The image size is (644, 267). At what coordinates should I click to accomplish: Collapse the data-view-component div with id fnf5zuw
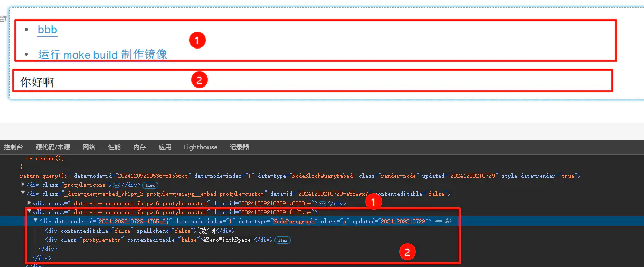pos(29,212)
